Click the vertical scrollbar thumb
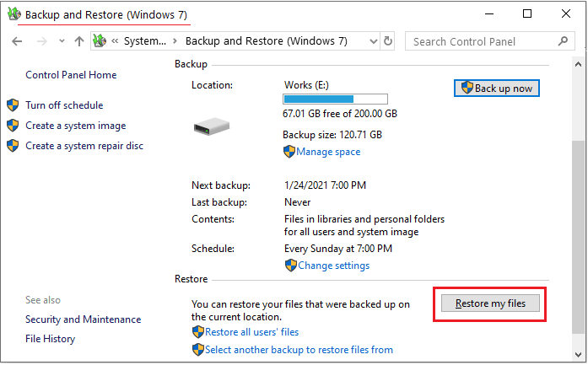Screen dimensions: 588x365 (x=578, y=237)
